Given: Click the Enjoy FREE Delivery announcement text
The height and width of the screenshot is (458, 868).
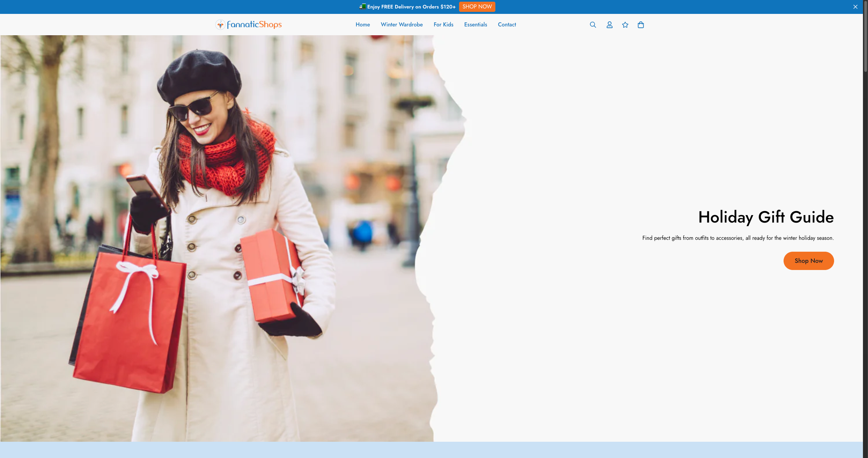Looking at the screenshot, I should pos(411,7).
